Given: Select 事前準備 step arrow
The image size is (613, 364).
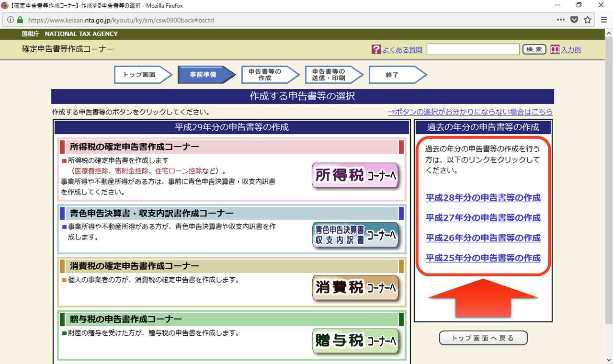Looking at the screenshot, I should 206,75.
